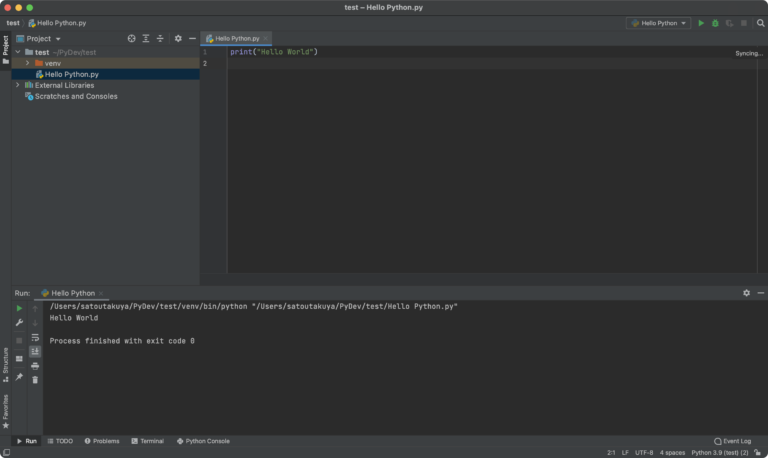This screenshot has height=458, width=768.
Task: Click the Python 3.9 interpreter in the status bar
Action: click(x=719, y=453)
